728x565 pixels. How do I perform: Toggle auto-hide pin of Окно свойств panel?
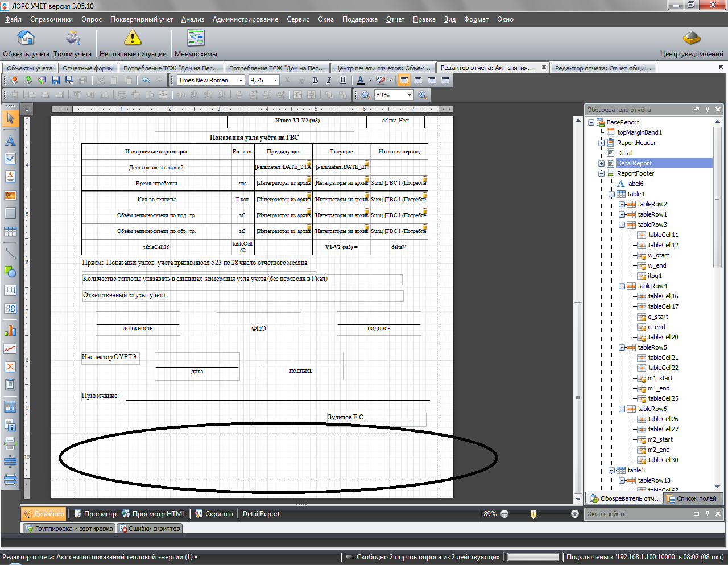click(x=707, y=513)
